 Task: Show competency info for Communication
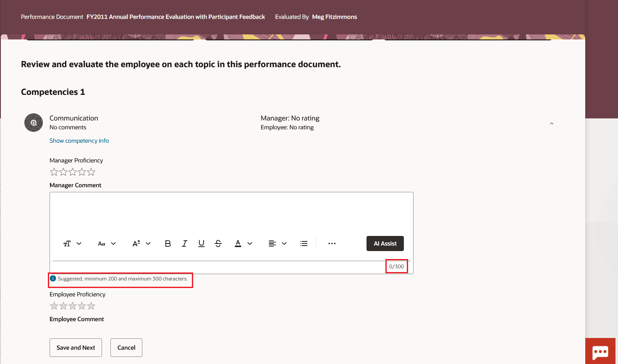(79, 140)
